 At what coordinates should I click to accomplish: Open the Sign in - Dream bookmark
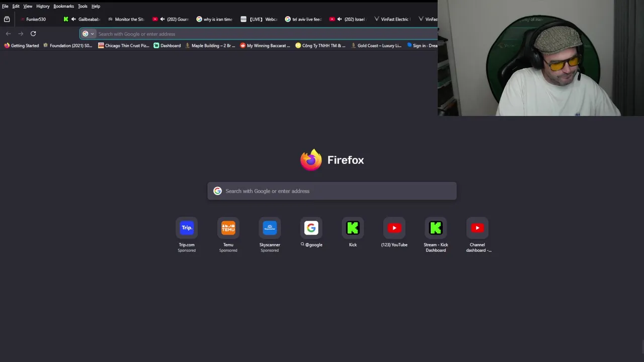coord(422,45)
